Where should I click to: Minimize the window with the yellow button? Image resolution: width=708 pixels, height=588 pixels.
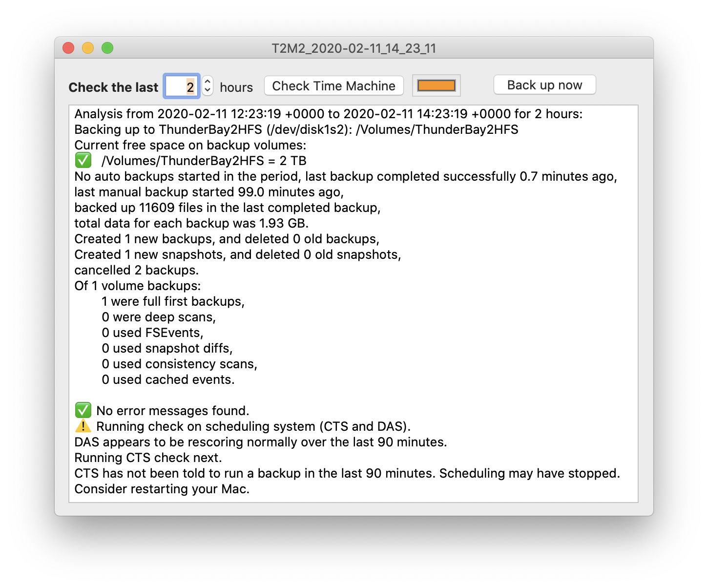click(x=88, y=48)
